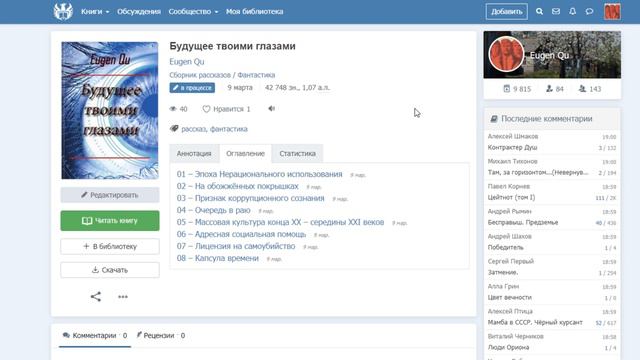Open Цвет вечности comment entry

(x=510, y=297)
